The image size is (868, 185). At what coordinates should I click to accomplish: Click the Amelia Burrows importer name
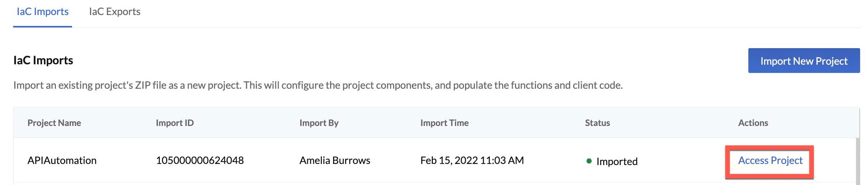point(335,161)
